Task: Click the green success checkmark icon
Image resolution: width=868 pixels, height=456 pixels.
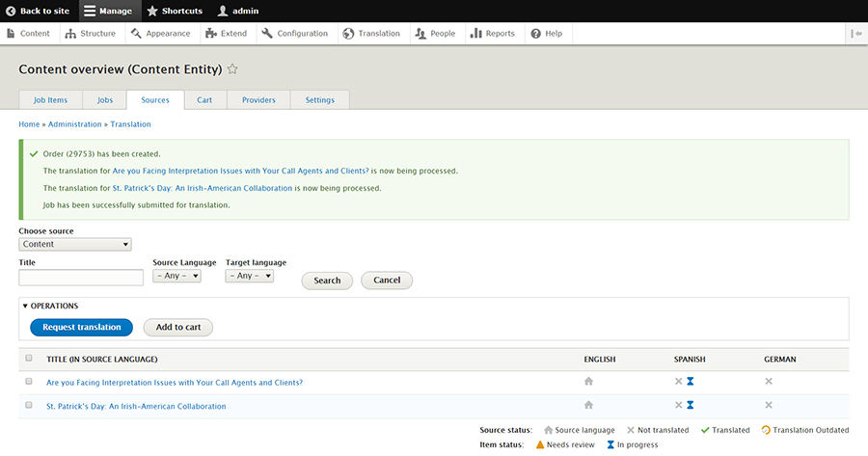Action: (34, 154)
